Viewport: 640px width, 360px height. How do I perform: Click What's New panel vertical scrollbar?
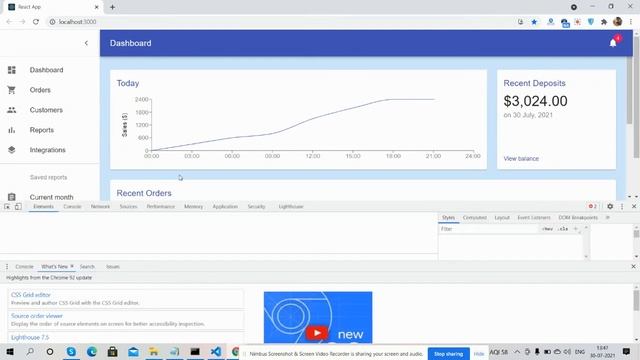(x=636, y=301)
